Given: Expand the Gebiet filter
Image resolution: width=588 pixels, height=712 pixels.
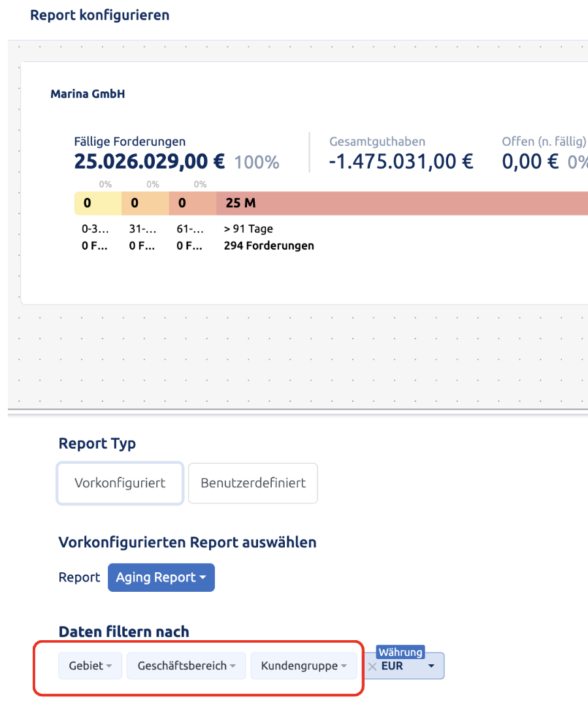Looking at the screenshot, I should pyautogui.click(x=90, y=666).
